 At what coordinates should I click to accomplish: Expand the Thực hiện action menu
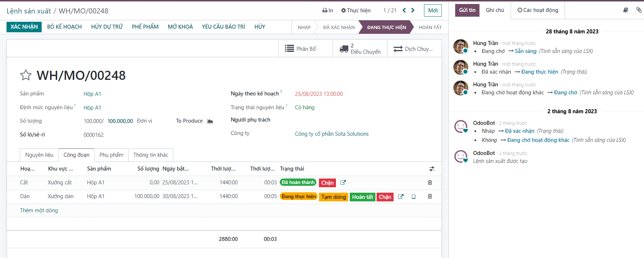tap(356, 11)
